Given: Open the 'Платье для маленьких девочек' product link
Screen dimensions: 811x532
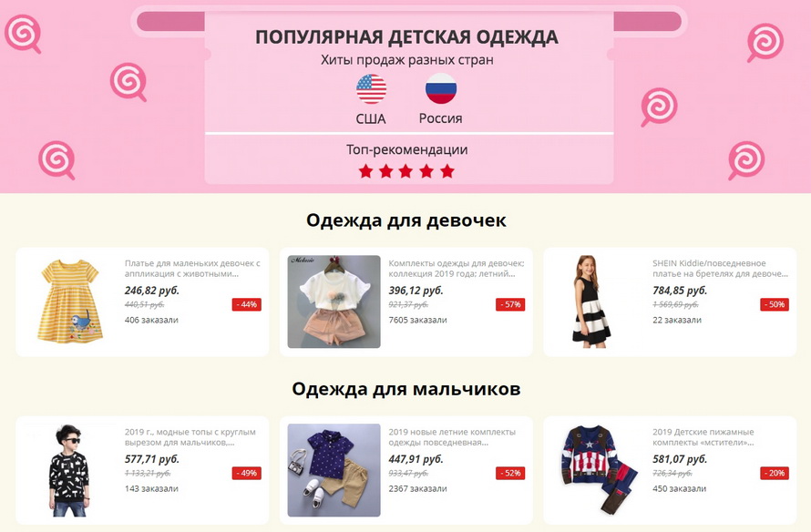Looking at the screenshot, I should pos(192,269).
